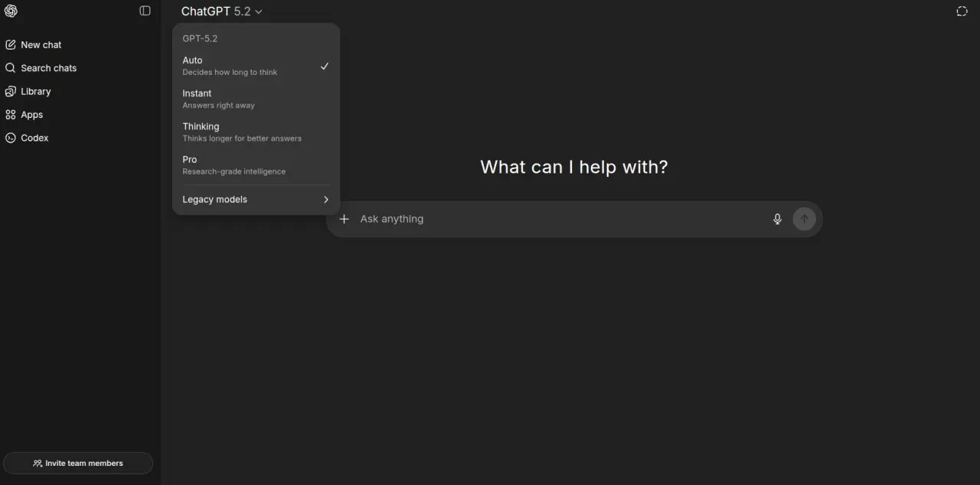Focus the Ask anything input field
Image resolution: width=980 pixels, height=485 pixels.
563,219
